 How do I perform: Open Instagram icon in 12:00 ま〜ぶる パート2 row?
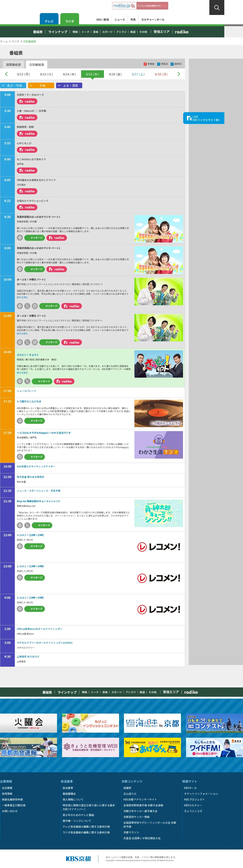click(x=35, y=342)
